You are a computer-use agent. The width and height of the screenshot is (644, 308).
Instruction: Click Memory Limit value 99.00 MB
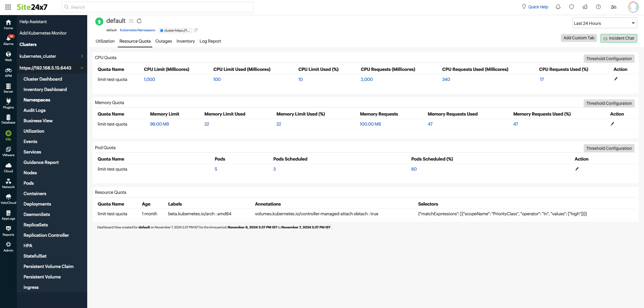coord(159,124)
